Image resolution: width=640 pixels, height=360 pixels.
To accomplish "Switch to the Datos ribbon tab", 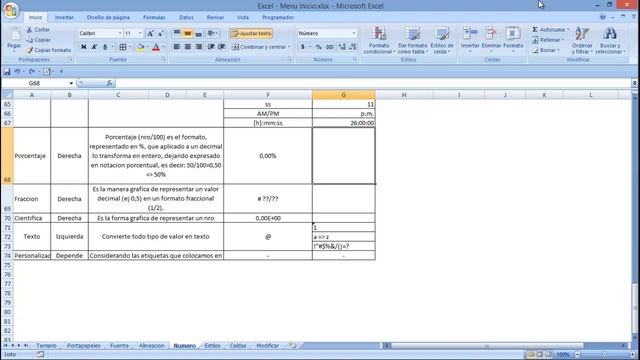I will pos(186,17).
